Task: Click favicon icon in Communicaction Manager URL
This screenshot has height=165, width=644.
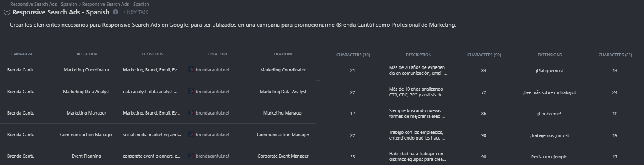Action: (x=191, y=135)
